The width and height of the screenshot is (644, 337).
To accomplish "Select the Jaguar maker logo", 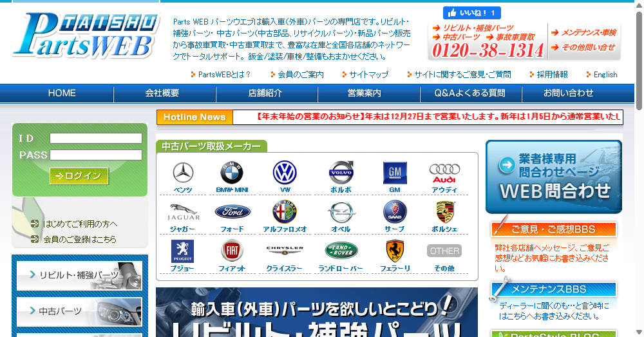I will click(x=184, y=212).
